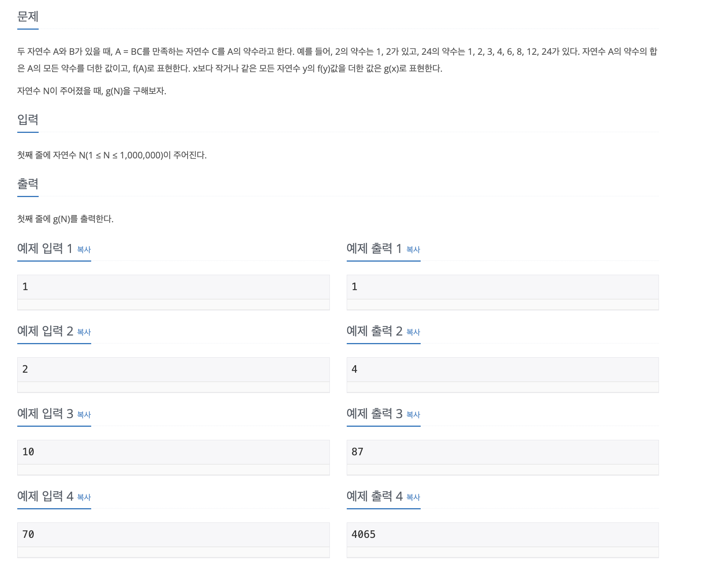This screenshot has width=728, height=566.
Task: Click the 입력 section heading
Action: [28, 120]
